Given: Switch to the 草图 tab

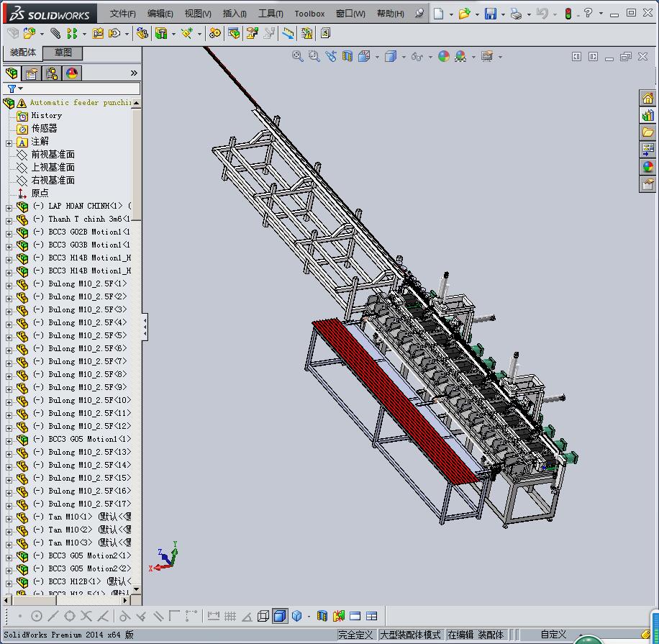Looking at the screenshot, I should point(63,53).
